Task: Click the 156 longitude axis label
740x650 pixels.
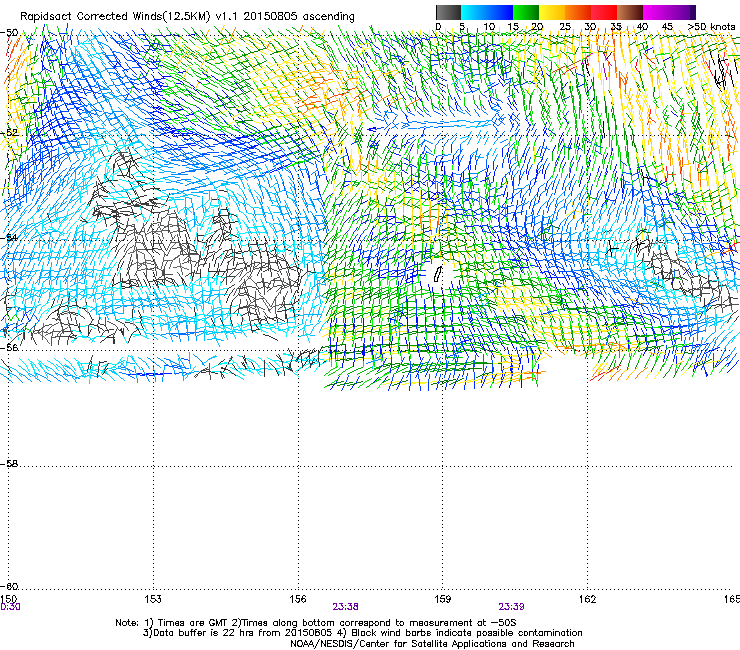Action: point(298,599)
